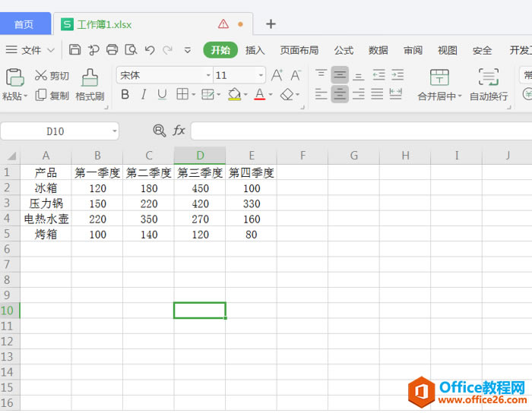Apply yellow fill color bucket
Image resolution: width=532 pixels, height=413 pixels.
click(x=234, y=94)
